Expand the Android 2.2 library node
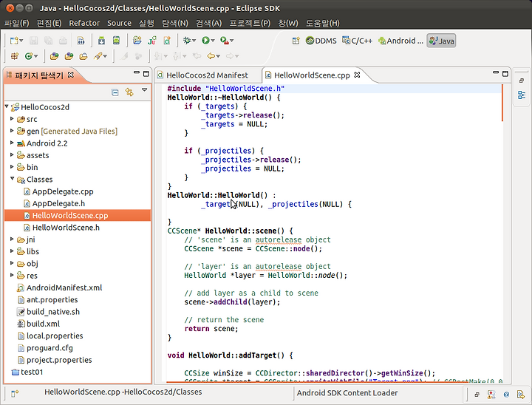The image size is (532, 405). 12,143
